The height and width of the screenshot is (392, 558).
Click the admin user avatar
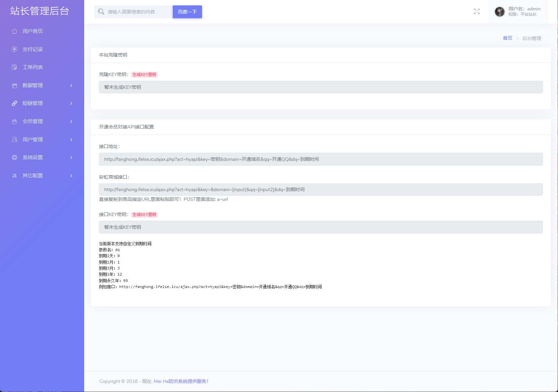tap(499, 12)
